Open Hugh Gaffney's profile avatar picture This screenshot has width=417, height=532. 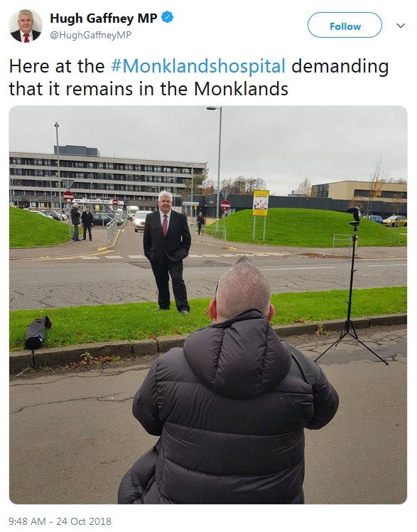point(26,26)
